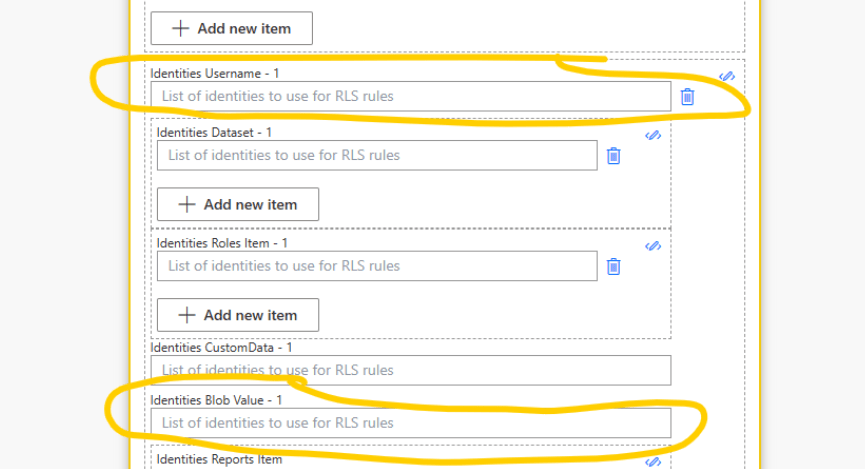This screenshot has width=865, height=469.
Task: Focus the Identities Username text field
Action: pyautogui.click(x=410, y=96)
